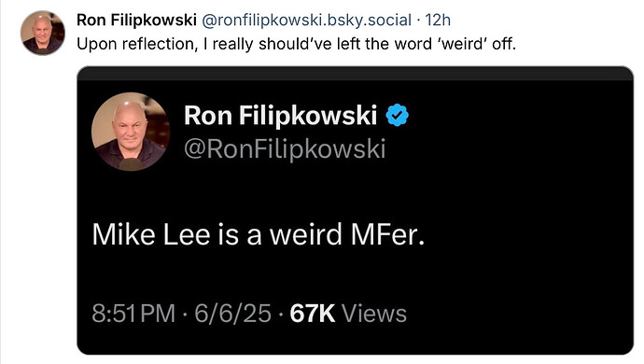Click the word 'MFer.' in the tweet
644x364 pixels.
coord(387,234)
